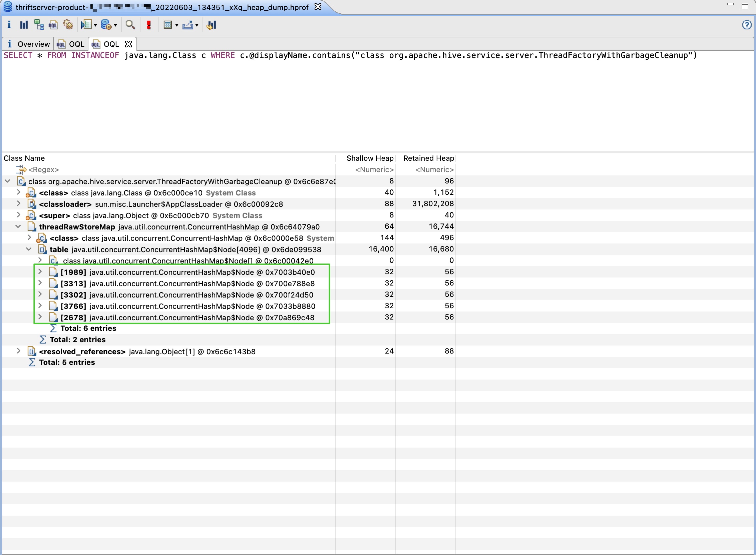Open the Dominator Tree icon
756x555 pixels.
pyautogui.click(x=39, y=25)
